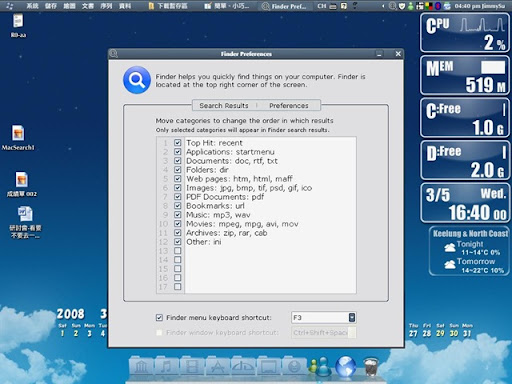Open the 文書 menu
The width and height of the screenshot is (512, 384).
(x=88, y=6)
